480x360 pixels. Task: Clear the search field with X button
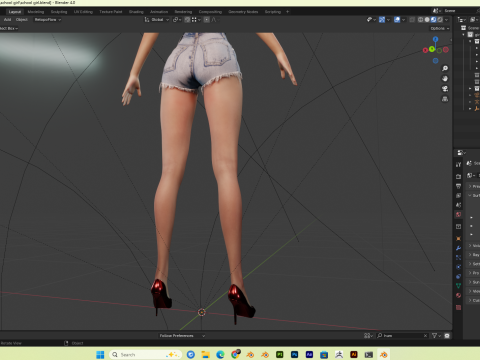(425, 336)
